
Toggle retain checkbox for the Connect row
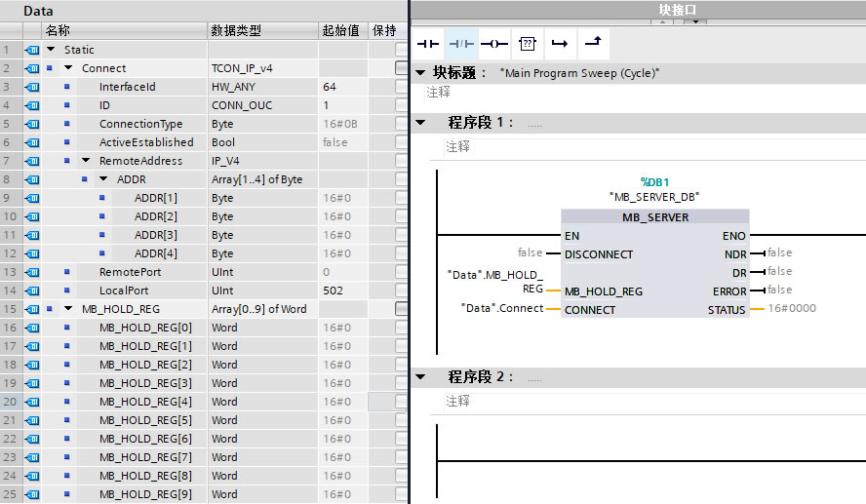[x=402, y=68]
